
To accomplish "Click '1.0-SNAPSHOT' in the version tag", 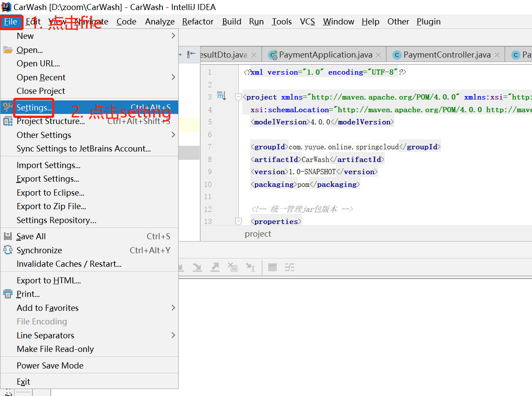I will [312, 172].
